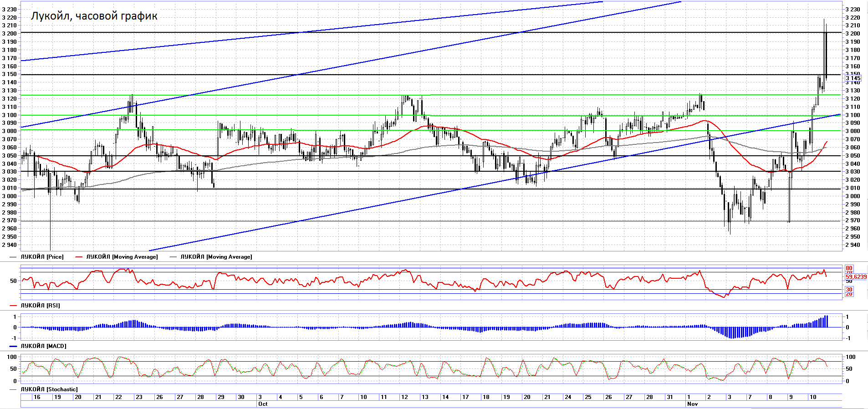The height and width of the screenshot is (409, 868).
Task: Click date axis label '12'
Action: point(404,397)
